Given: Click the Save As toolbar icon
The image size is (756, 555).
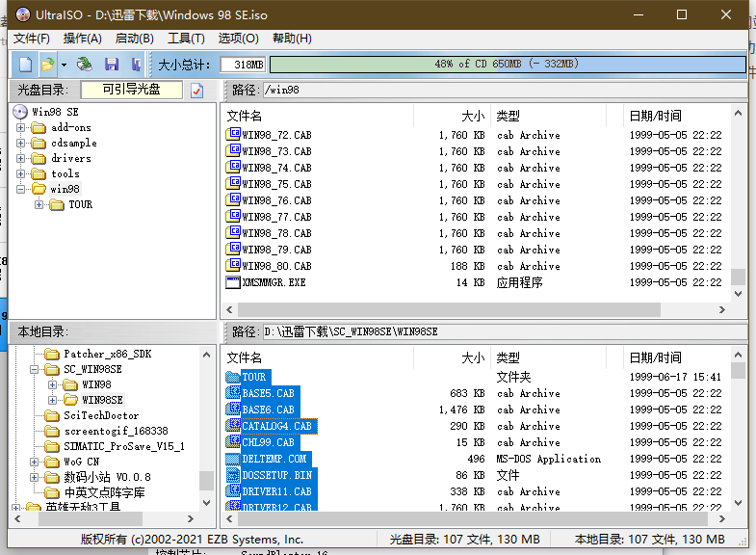Looking at the screenshot, I should click(137, 65).
